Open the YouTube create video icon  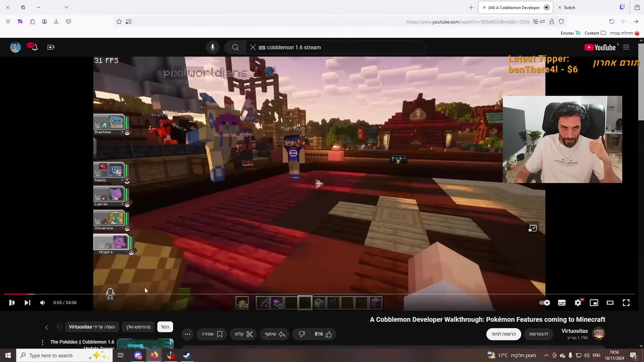[x=51, y=47]
